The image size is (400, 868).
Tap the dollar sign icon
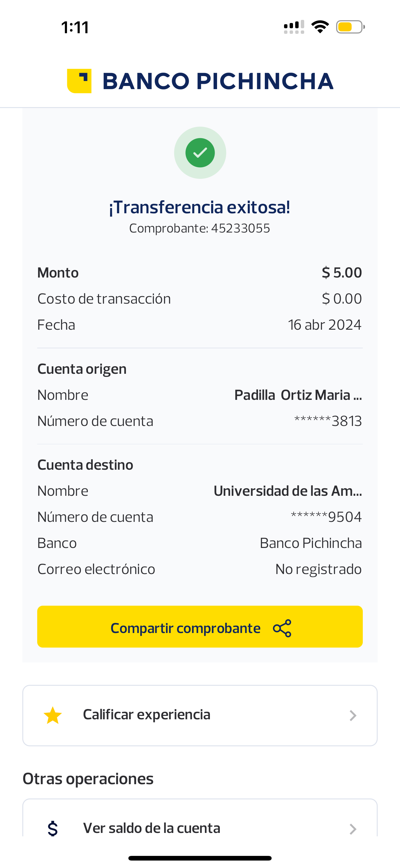(x=52, y=829)
